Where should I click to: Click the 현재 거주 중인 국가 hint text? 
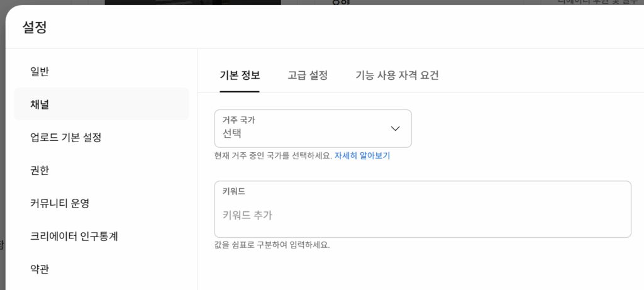pyautogui.click(x=273, y=156)
